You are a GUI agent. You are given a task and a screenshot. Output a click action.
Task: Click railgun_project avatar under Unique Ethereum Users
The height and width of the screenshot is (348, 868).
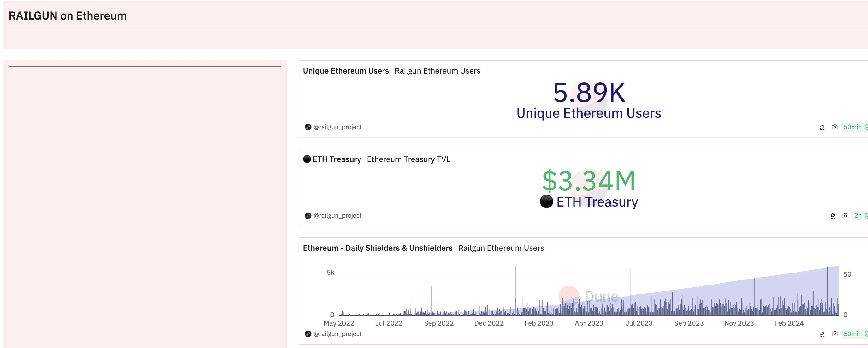pos(308,127)
